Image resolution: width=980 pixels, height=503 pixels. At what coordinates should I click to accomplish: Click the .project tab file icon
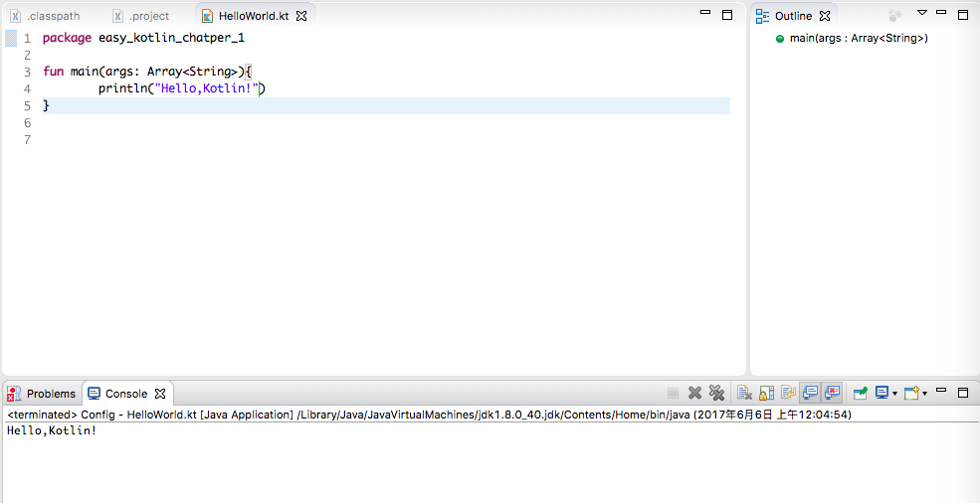click(x=117, y=16)
